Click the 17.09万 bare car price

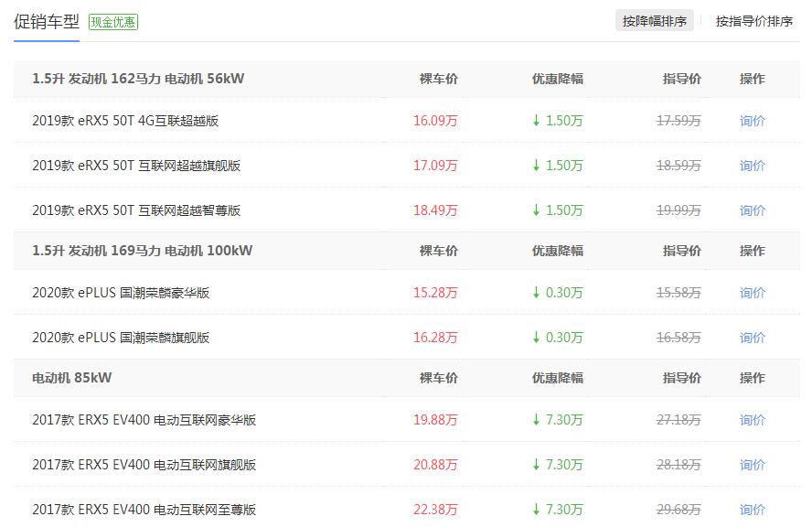(x=435, y=166)
